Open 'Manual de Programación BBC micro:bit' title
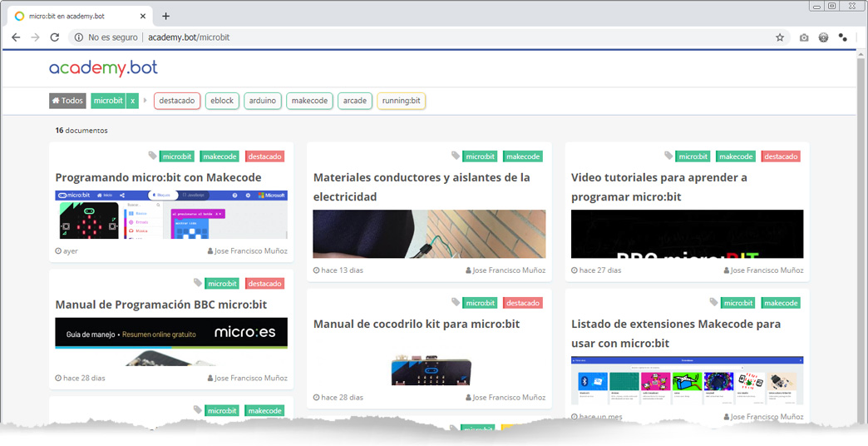Image resolution: width=868 pixels, height=446 pixels. [x=161, y=305]
